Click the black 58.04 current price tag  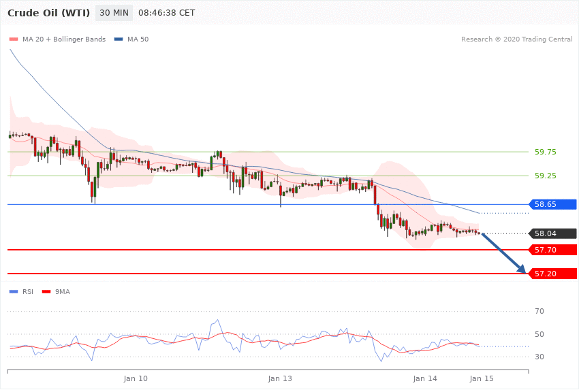[552, 233]
